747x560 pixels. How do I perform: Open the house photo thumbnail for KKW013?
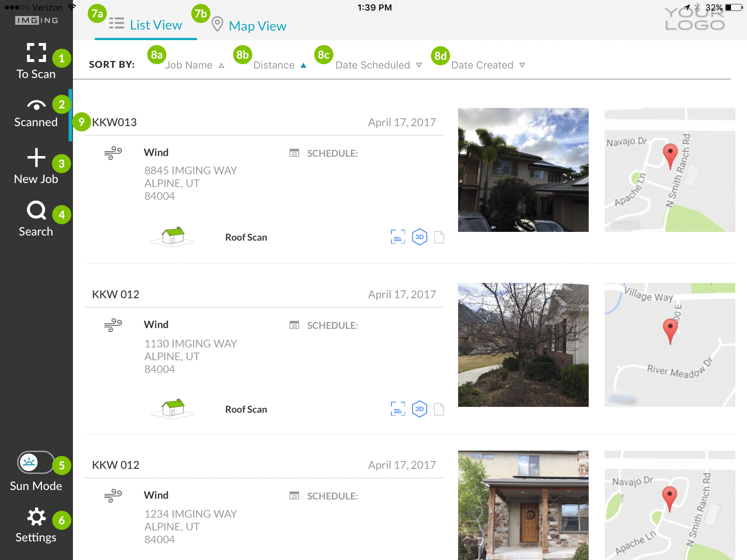[x=523, y=170]
